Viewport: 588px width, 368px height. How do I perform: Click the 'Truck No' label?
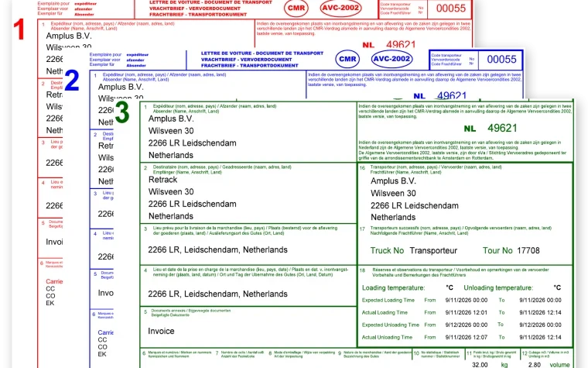(388, 251)
